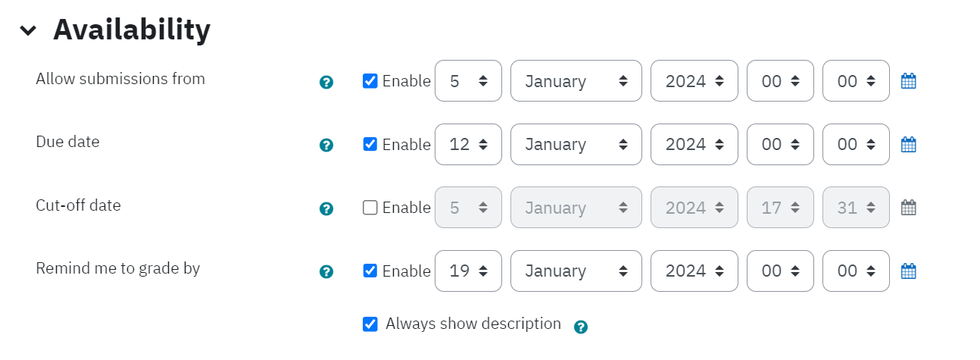Image resolution: width=980 pixels, height=360 pixels.
Task: Open year dropdown in Remind me to grade by row
Action: 694,271
